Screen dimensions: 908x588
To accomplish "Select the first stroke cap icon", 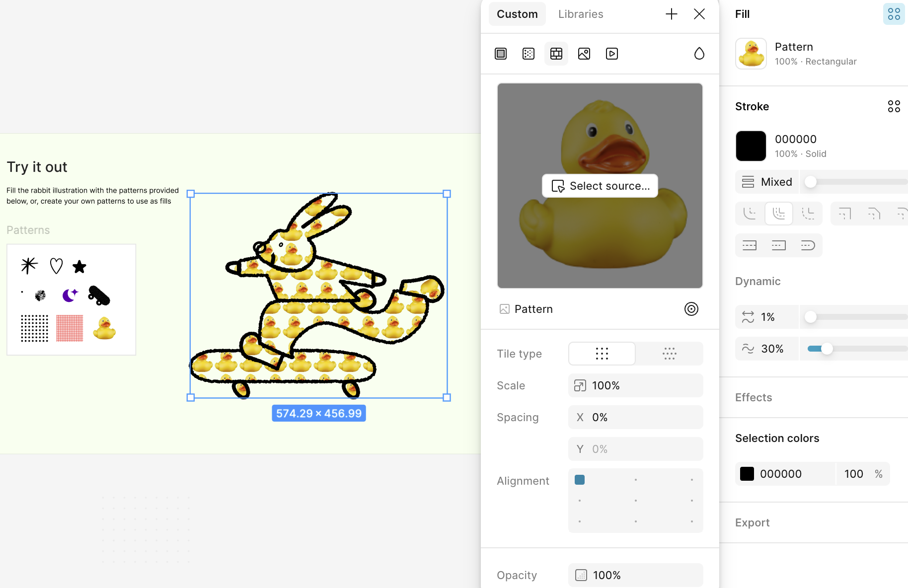I will (x=750, y=245).
